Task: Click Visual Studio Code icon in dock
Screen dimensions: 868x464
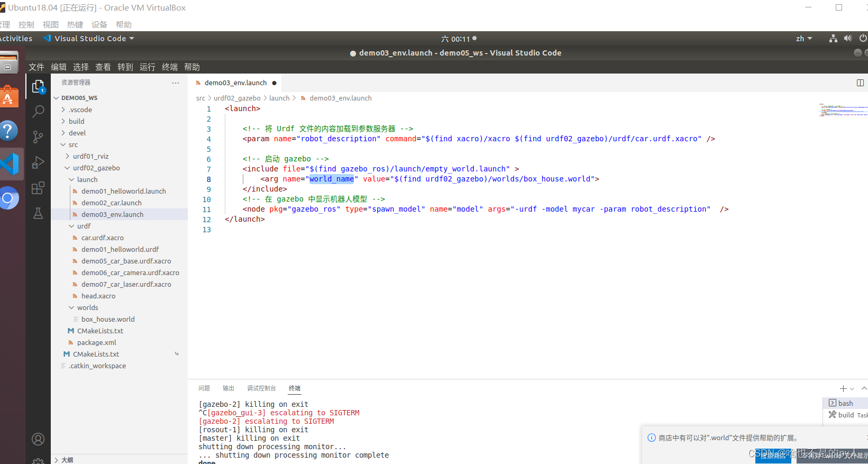Action: click(10, 164)
